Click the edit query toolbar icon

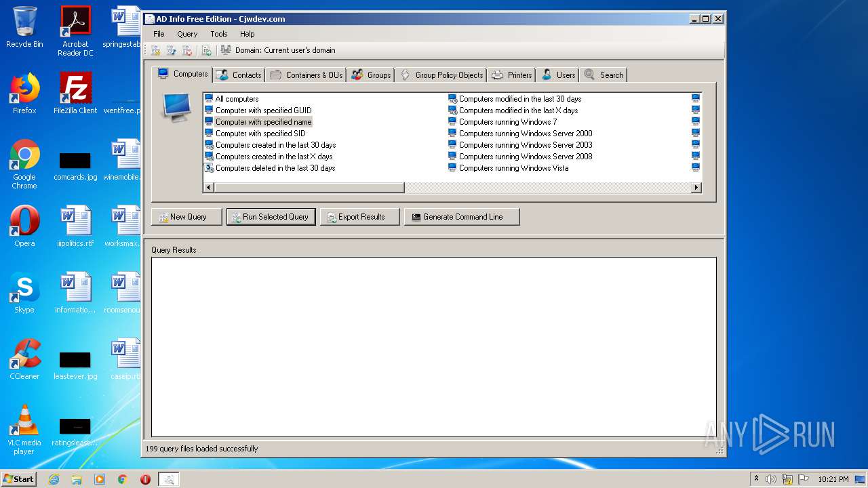pyautogui.click(x=172, y=50)
